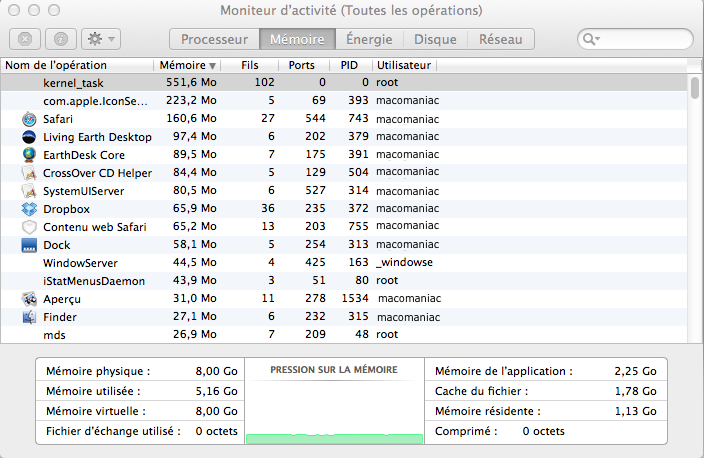Click the Mémoire résidente 1,13 Go value

(x=635, y=411)
